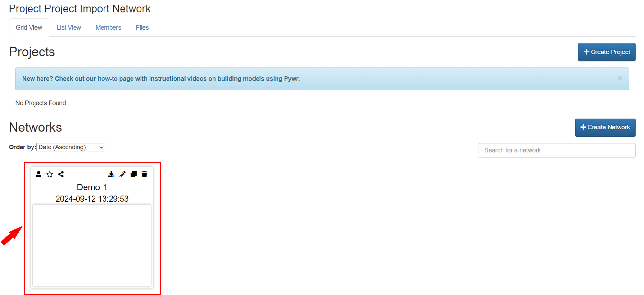
Task: Focus the Search for a network field
Action: coord(557,150)
